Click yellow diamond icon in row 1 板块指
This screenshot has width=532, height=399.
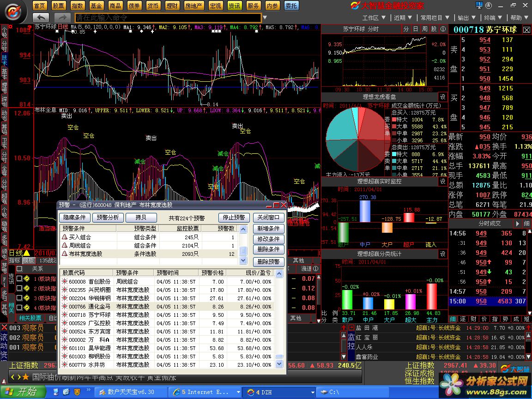(27, 278)
